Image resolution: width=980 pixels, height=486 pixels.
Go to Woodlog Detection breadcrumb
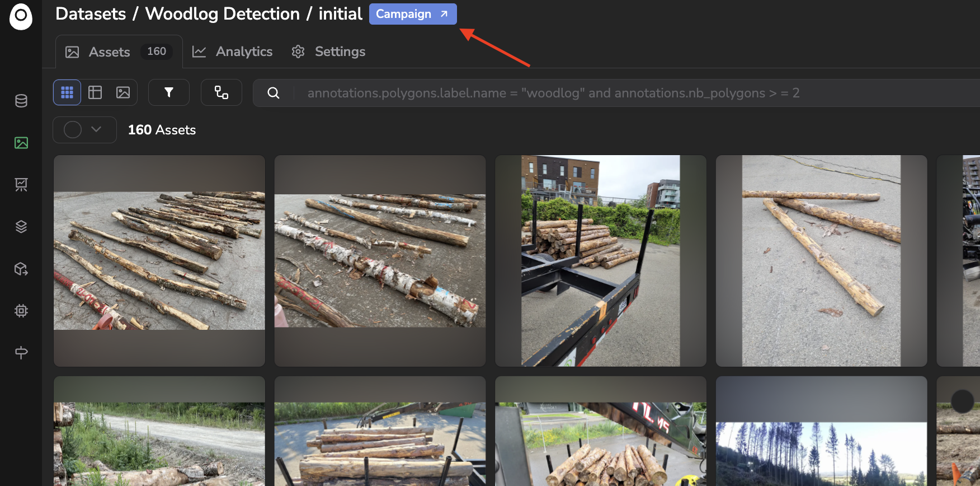click(223, 14)
